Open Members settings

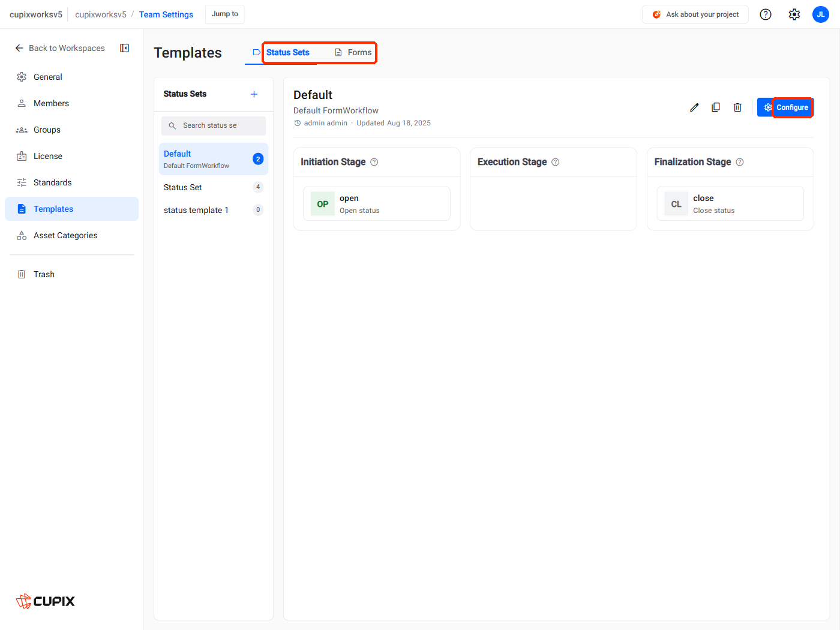point(71,103)
